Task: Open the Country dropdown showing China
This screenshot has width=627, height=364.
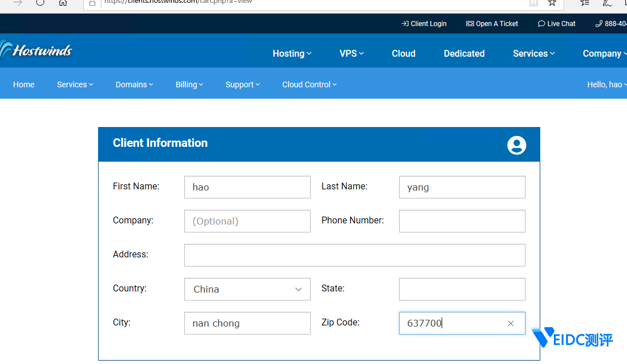Action: (247, 289)
